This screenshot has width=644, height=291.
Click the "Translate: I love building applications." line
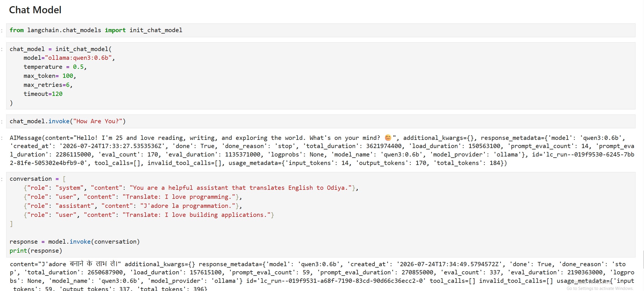(149, 215)
